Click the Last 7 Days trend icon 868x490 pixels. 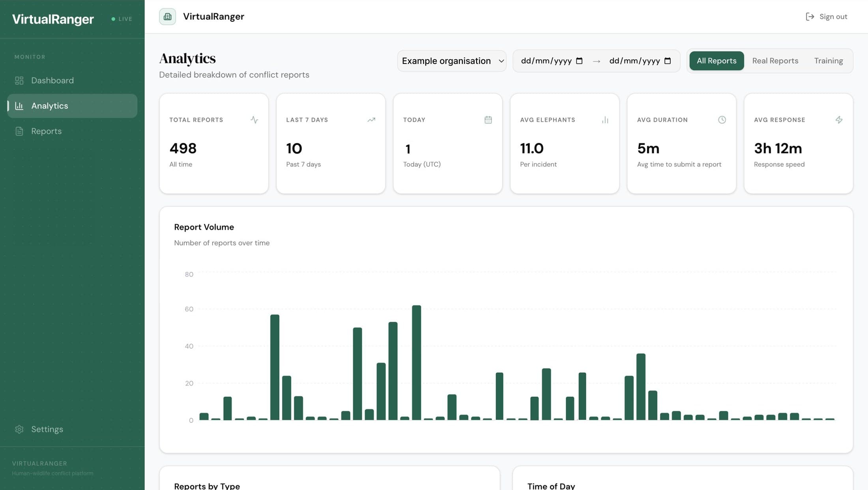click(371, 120)
